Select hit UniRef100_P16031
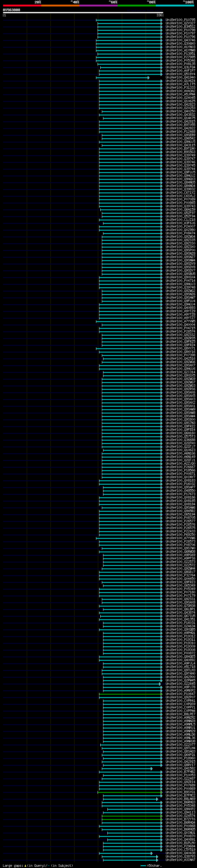 point(180,623)
